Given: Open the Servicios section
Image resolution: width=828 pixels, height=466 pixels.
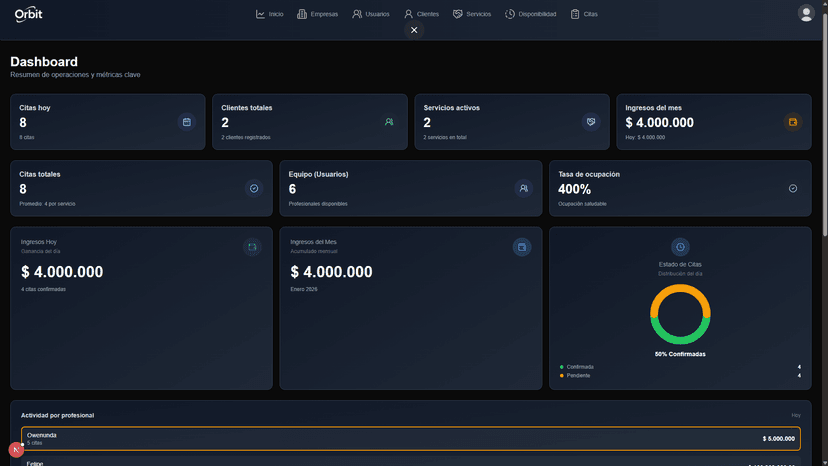Looking at the screenshot, I should coord(472,14).
